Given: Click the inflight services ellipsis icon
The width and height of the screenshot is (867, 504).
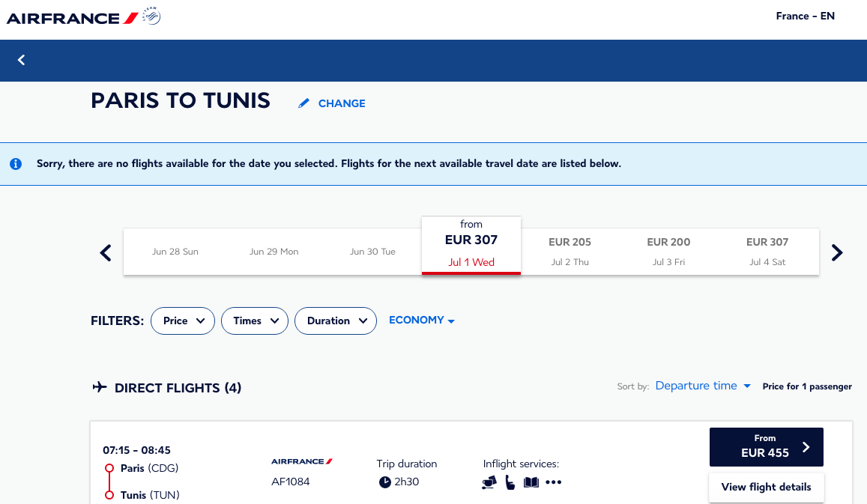Looking at the screenshot, I should (x=554, y=482).
